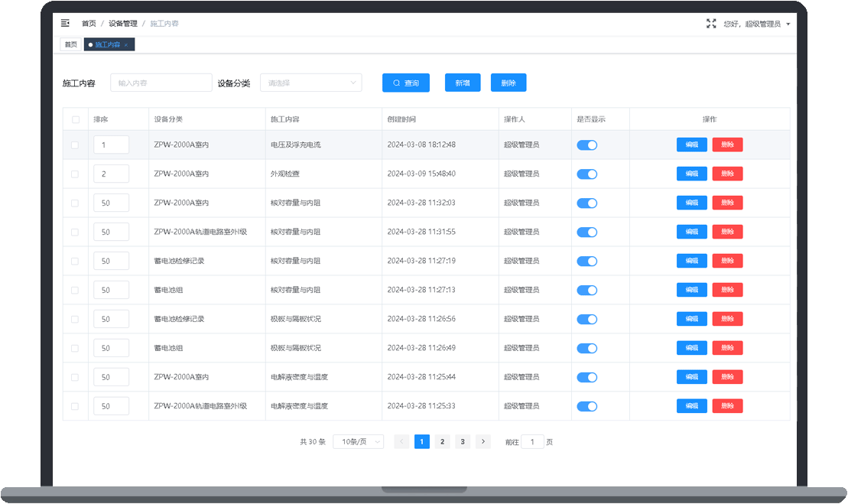Expand the 设备分类 dropdown filter
This screenshot has width=848, height=504.
[x=310, y=83]
